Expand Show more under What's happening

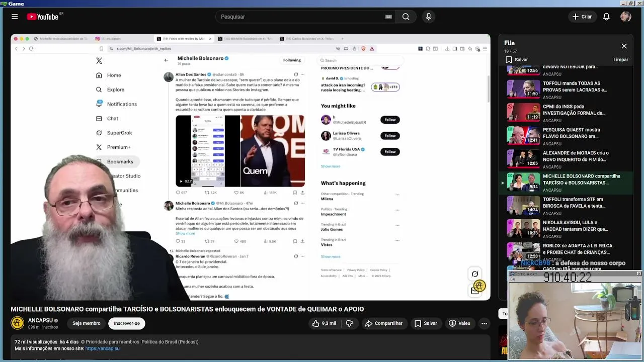pyautogui.click(x=331, y=257)
